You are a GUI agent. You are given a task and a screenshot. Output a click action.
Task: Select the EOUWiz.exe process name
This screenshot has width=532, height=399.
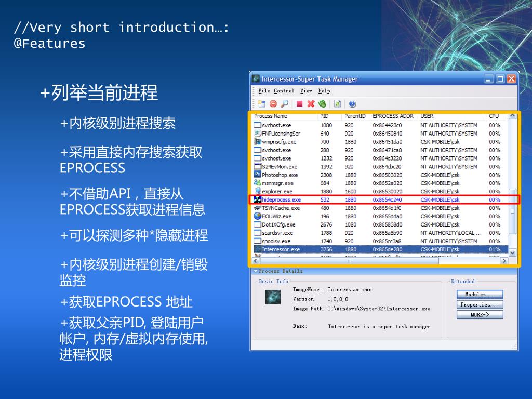click(x=276, y=216)
